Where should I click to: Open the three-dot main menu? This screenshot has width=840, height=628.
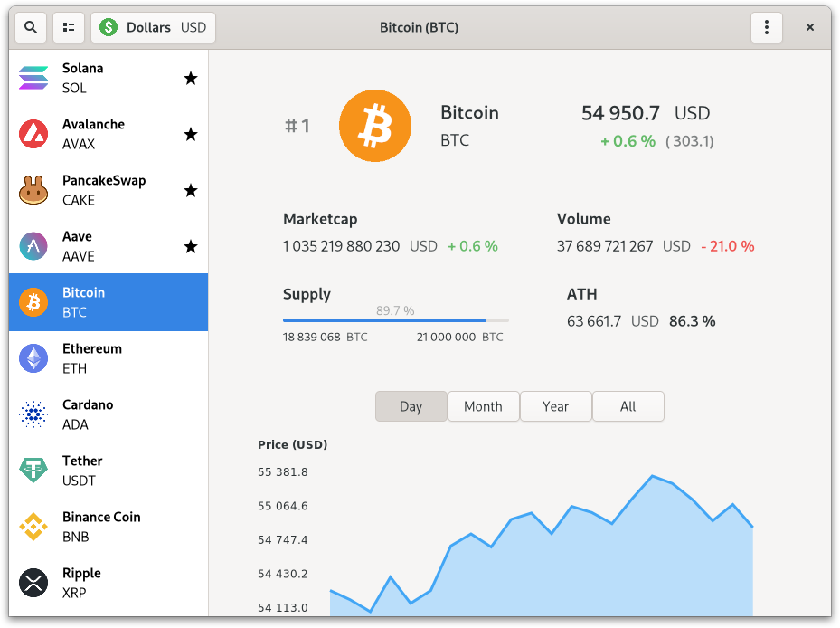tap(767, 27)
